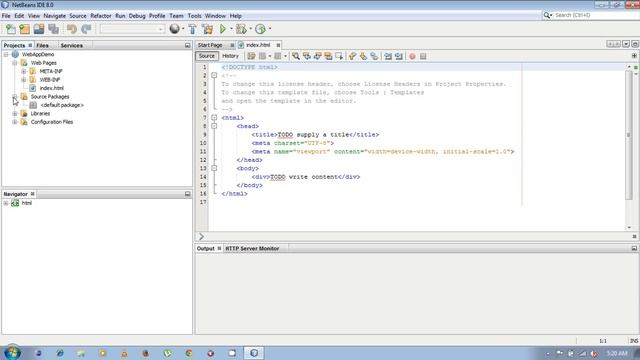Click the Next Bookmark icon
This screenshot has width=640, height=360.
pyautogui.click(x=363, y=56)
